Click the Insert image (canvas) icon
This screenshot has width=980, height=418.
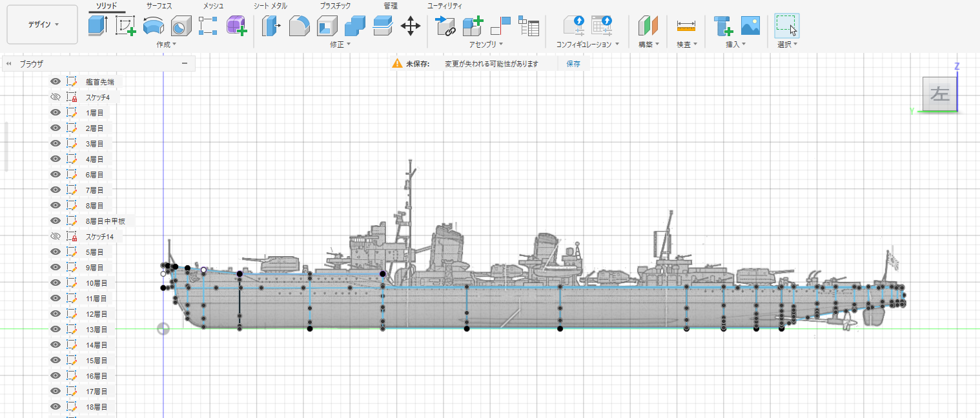pyautogui.click(x=750, y=26)
